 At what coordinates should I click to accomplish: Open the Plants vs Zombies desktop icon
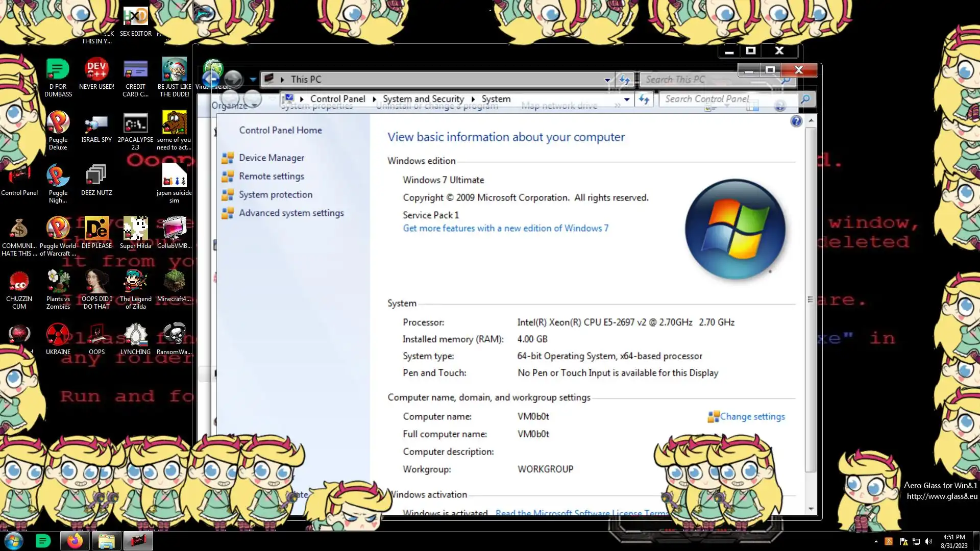tap(58, 283)
